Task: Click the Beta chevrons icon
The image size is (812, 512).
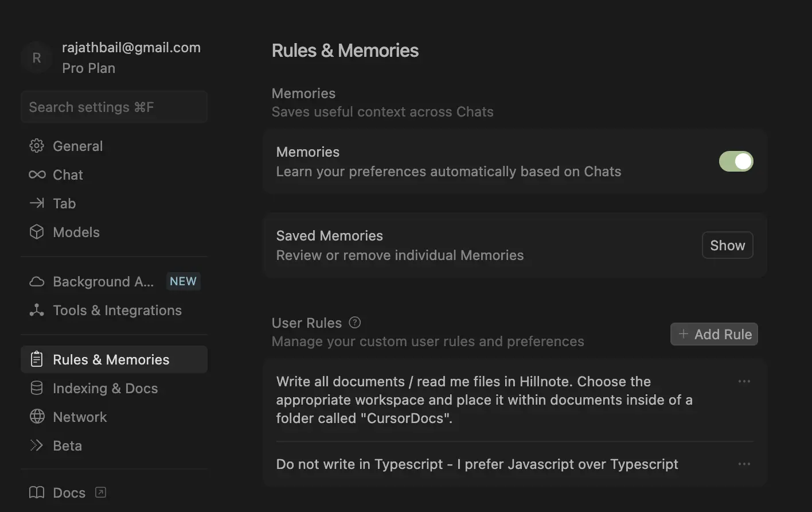Action: 37,445
